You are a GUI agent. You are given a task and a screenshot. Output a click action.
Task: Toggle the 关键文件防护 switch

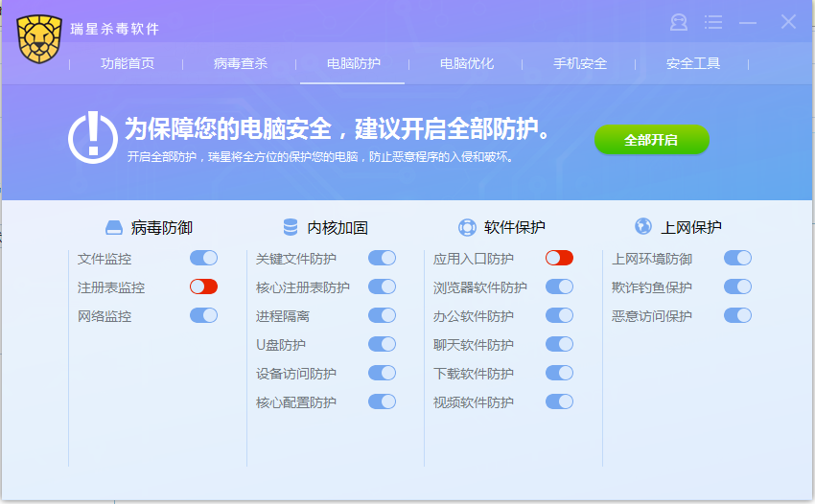tap(382, 259)
